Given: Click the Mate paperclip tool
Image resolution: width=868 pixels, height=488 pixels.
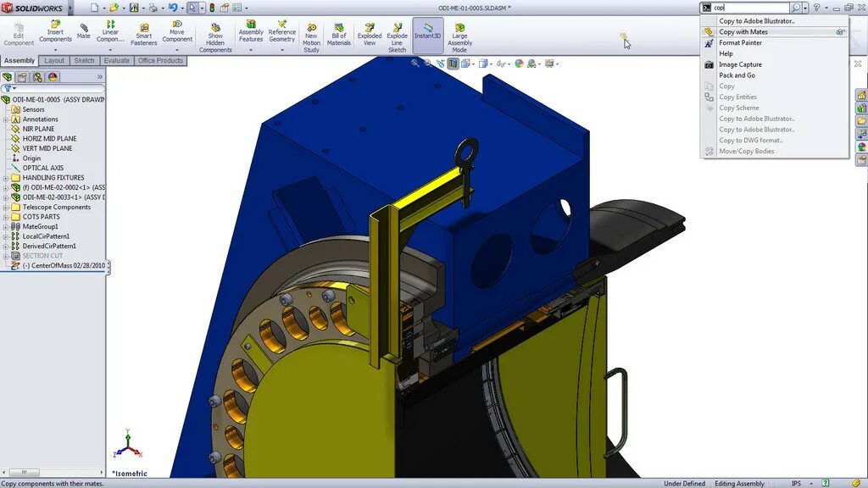Looking at the screenshot, I should coord(84,31).
